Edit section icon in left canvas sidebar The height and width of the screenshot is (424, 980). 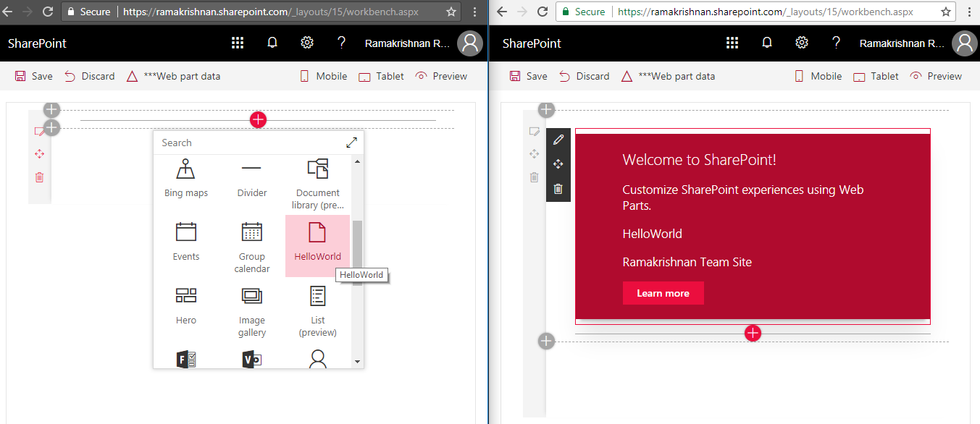point(39,132)
